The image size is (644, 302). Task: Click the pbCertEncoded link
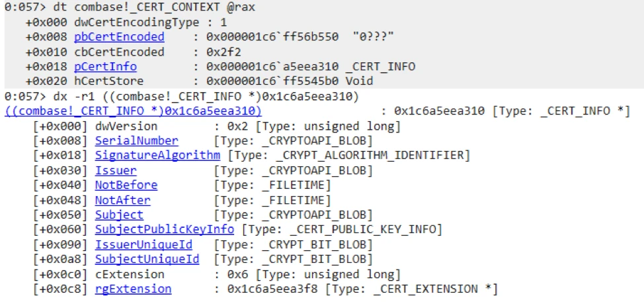(x=119, y=37)
